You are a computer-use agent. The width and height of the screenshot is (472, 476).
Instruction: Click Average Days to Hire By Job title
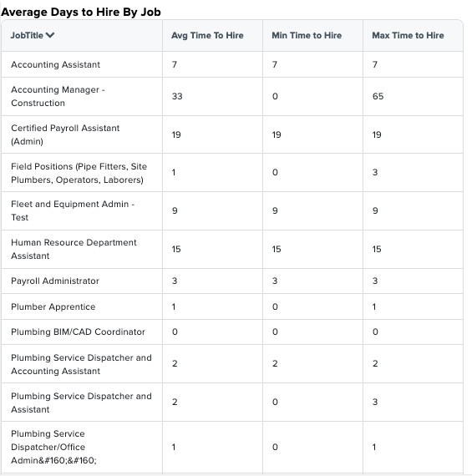pyautogui.click(x=81, y=12)
